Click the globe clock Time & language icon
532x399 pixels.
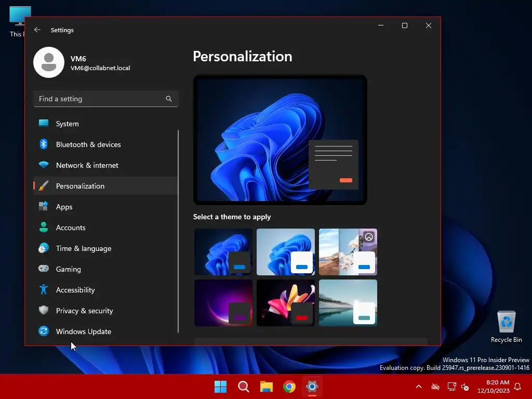(44, 248)
